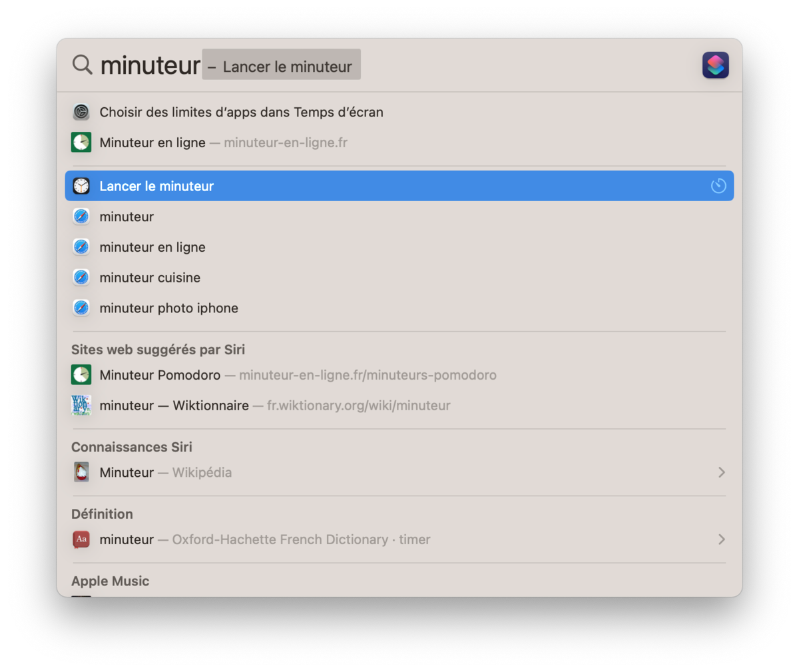Select "Lancer le minuteur" result
This screenshot has width=799, height=672.
coord(400,186)
